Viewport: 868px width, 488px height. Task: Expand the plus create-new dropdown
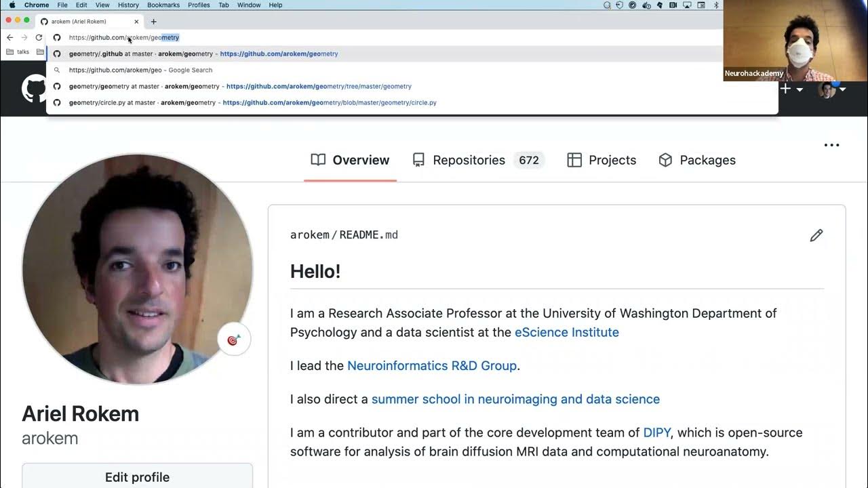pyautogui.click(x=791, y=89)
